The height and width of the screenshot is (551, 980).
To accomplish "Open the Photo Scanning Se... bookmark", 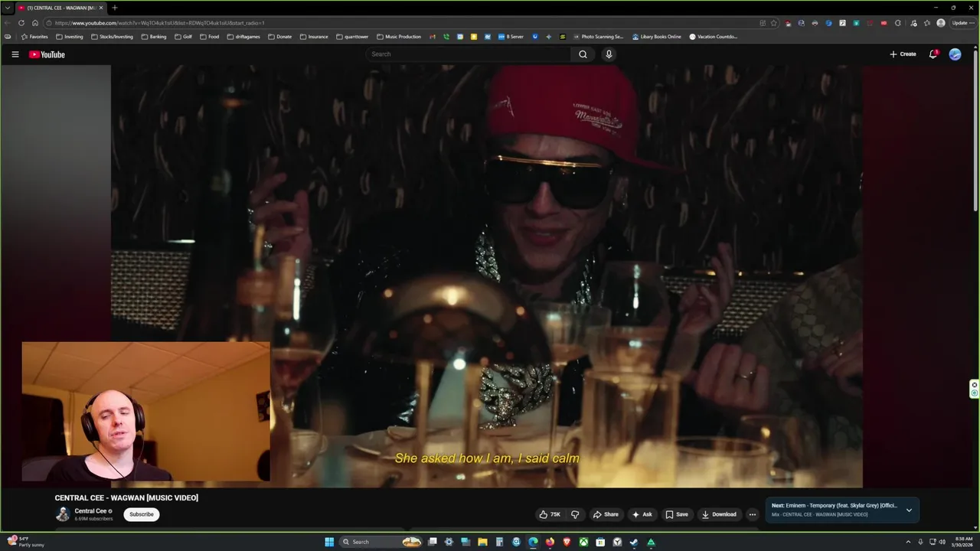I will tap(598, 37).
